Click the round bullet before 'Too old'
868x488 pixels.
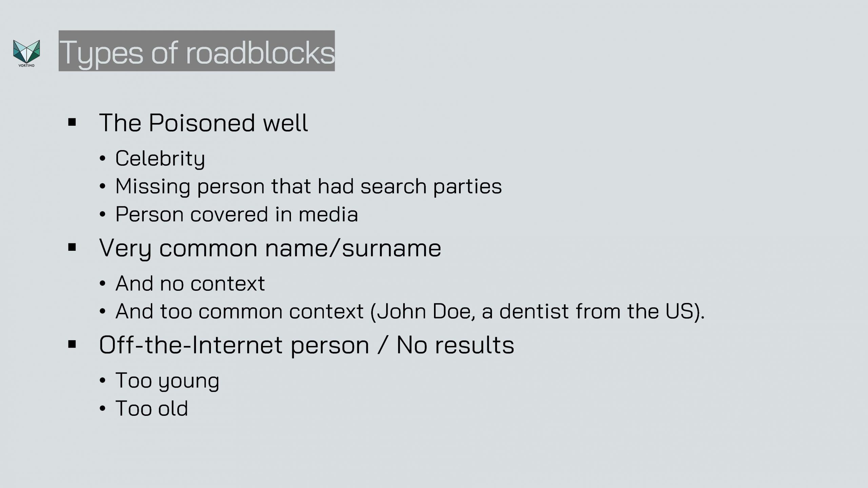click(102, 408)
